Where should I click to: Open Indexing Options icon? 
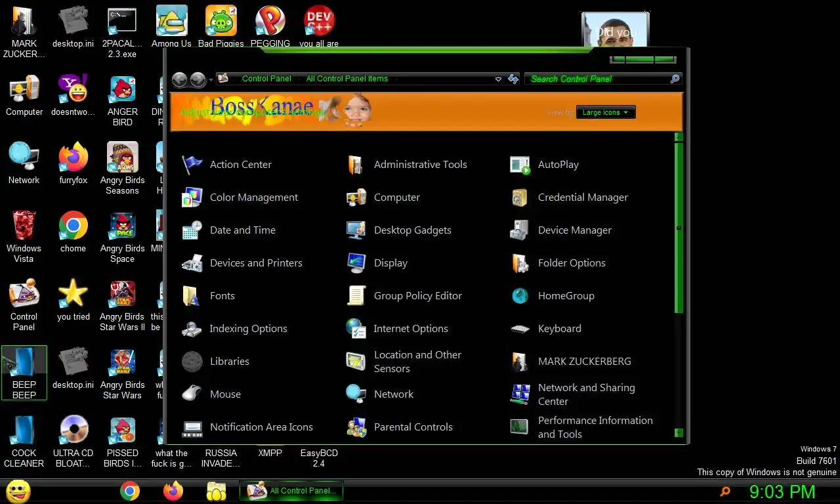(x=192, y=328)
